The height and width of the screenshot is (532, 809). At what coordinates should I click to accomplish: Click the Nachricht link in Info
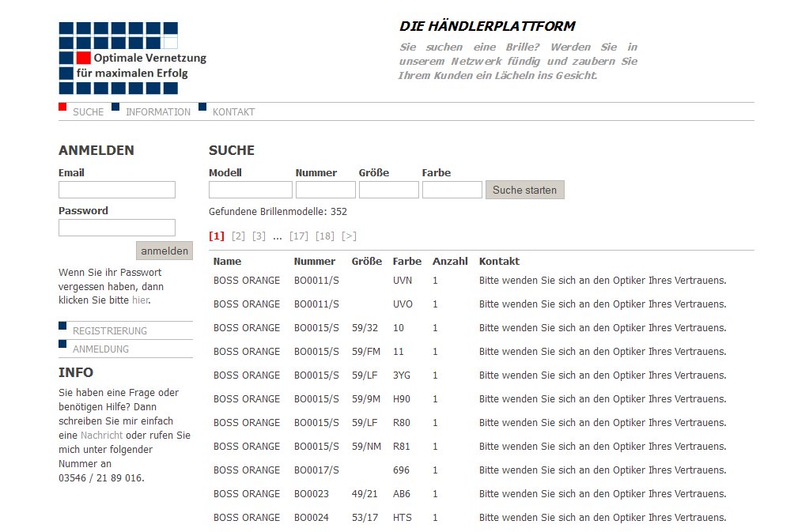101,436
